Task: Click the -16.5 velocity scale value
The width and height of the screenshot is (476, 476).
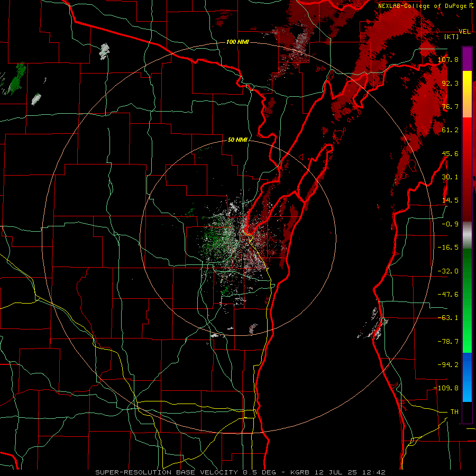Action: click(x=448, y=248)
